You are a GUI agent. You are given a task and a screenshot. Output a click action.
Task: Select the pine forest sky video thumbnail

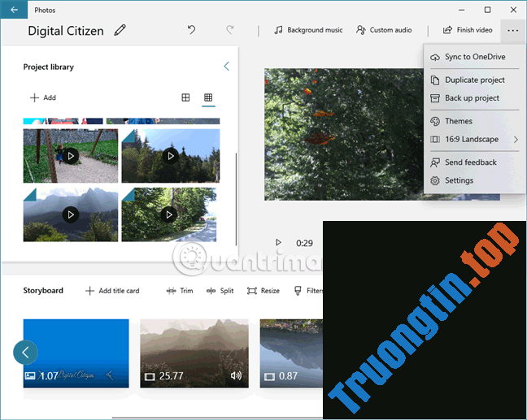tap(171, 156)
